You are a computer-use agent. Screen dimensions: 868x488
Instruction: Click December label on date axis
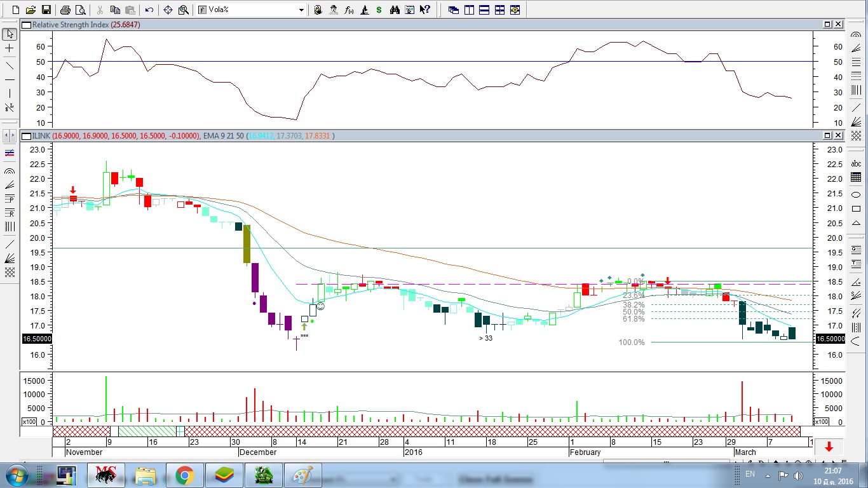click(x=258, y=452)
